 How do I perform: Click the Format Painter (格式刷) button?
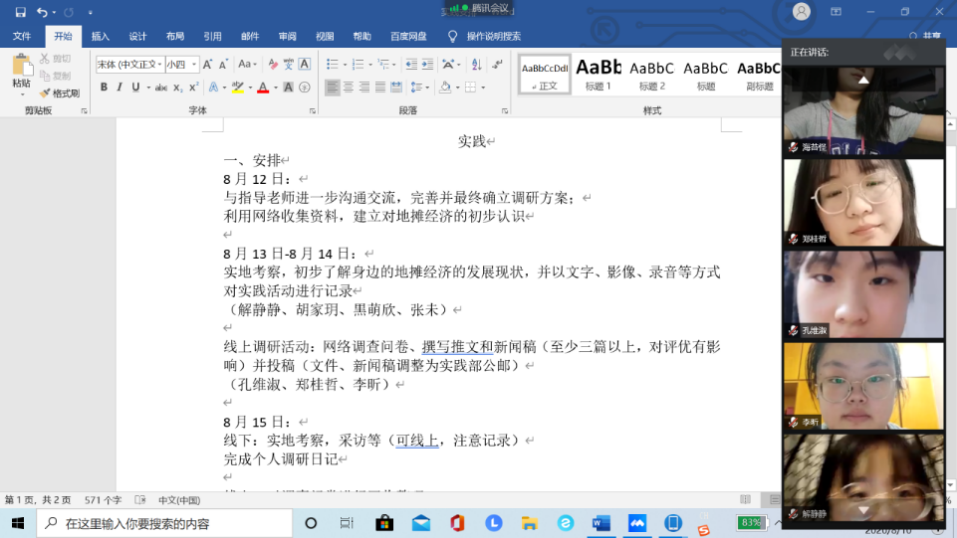pyautogui.click(x=60, y=93)
